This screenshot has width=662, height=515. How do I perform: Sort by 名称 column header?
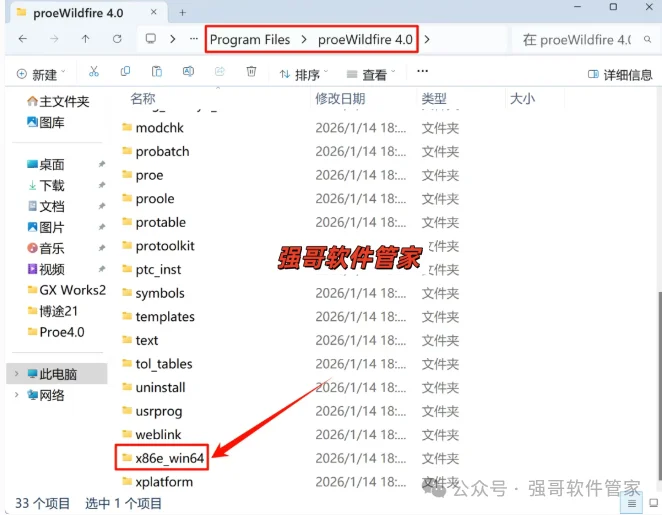[143, 98]
